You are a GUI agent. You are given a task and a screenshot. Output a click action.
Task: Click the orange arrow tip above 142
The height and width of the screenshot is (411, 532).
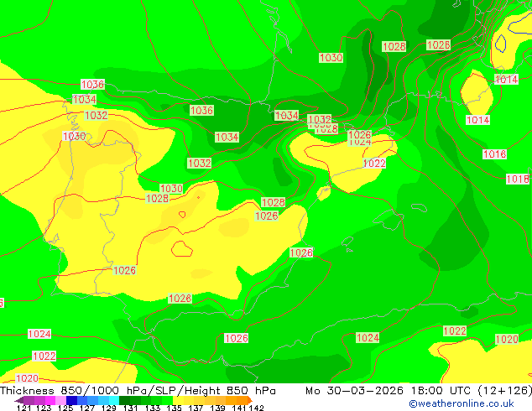(250, 400)
